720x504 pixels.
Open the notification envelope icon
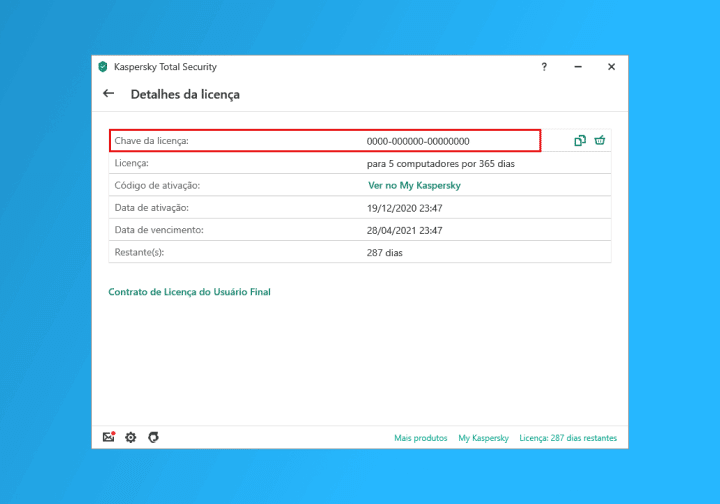(109, 438)
